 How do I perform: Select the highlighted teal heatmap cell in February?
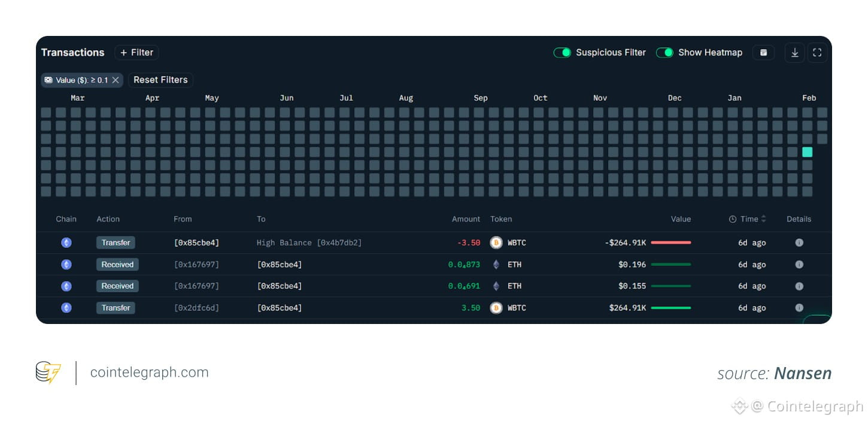(807, 152)
